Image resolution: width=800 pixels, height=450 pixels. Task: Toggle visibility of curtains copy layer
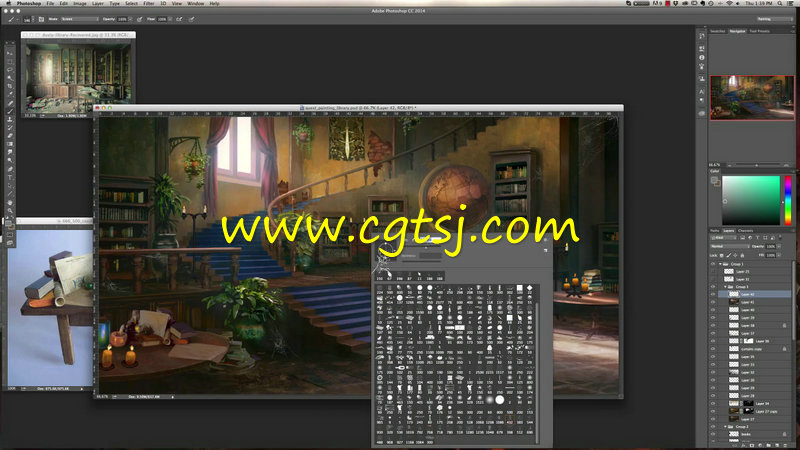click(713, 349)
